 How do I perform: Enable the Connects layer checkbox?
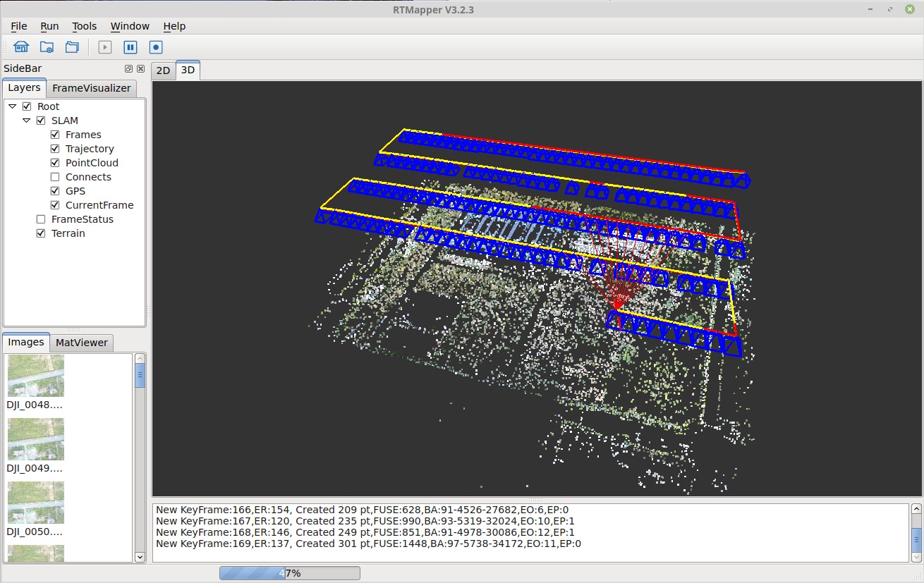[x=55, y=177]
